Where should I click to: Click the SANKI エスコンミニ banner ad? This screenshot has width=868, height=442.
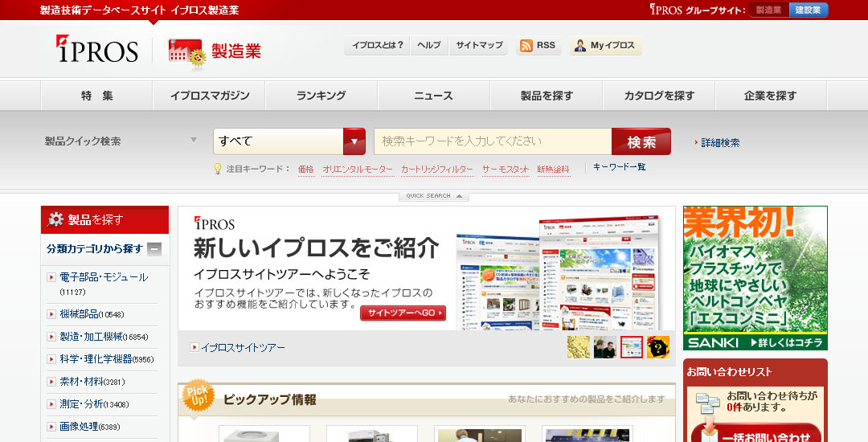coord(755,278)
